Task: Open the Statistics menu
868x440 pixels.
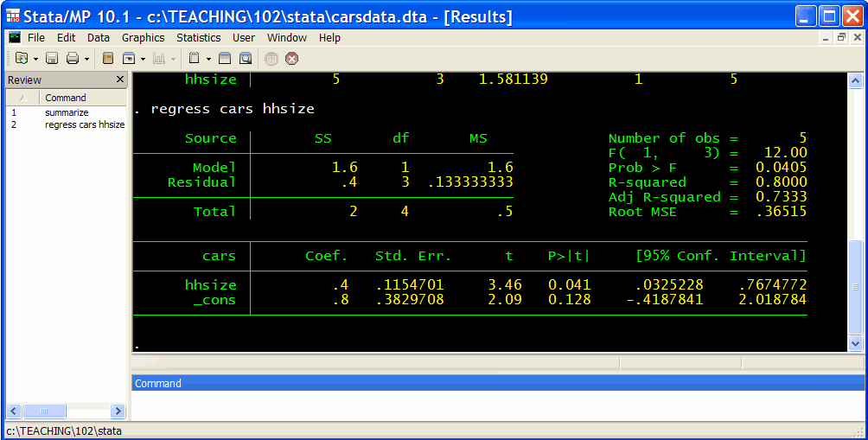Action: (198, 37)
